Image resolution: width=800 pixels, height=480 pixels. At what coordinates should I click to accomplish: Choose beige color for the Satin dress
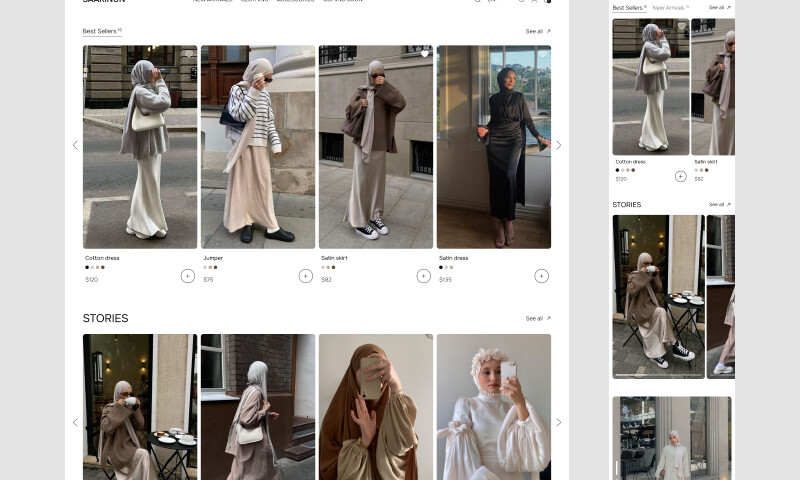(451, 267)
